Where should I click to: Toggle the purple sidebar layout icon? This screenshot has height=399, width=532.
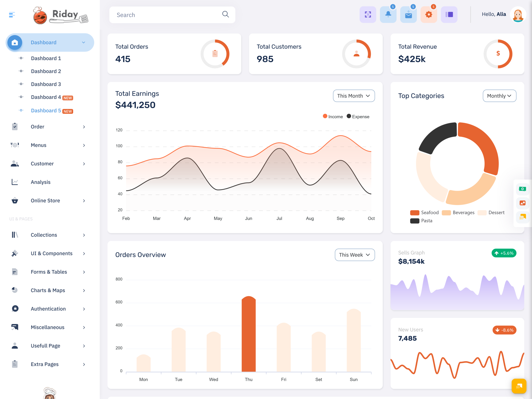pos(449,15)
